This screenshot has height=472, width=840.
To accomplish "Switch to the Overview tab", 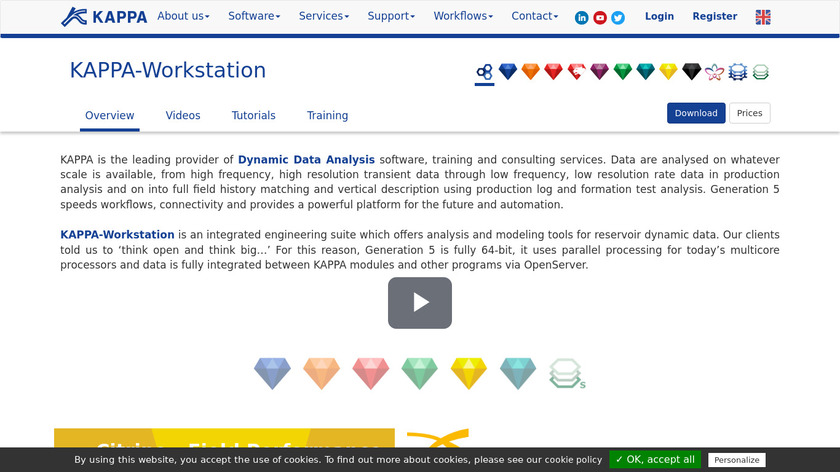I will 110,115.
